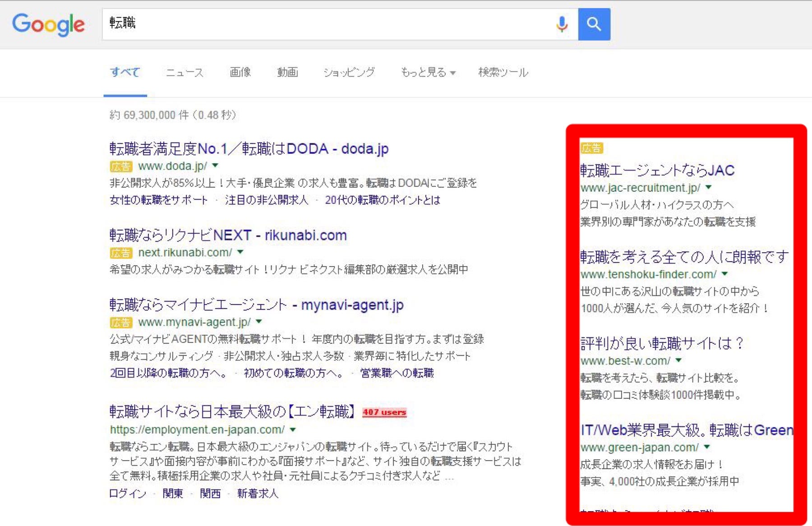This screenshot has height=526, width=812.
Task: Expand arrow next to www.mynavi-agent.jp/
Action: point(258,322)
